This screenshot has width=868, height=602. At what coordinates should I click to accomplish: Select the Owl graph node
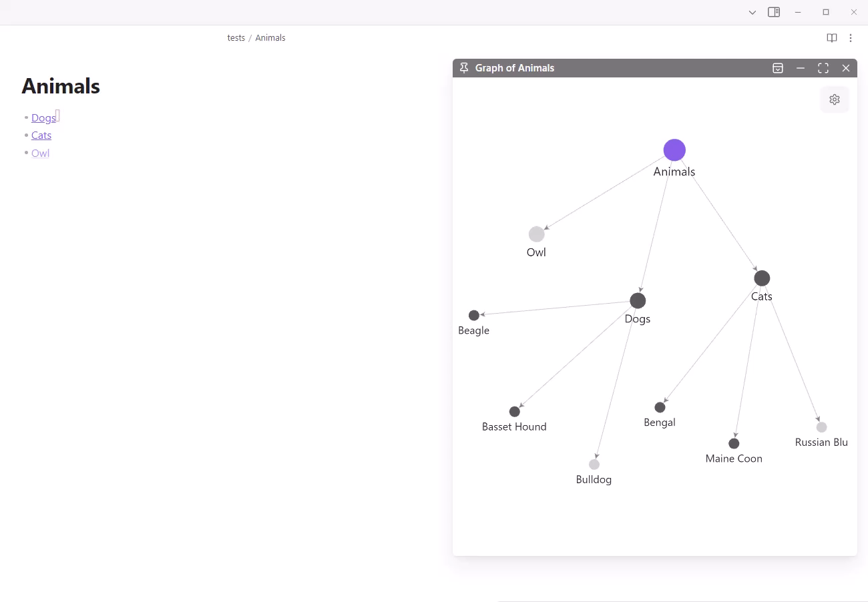(x=537, y=234)
